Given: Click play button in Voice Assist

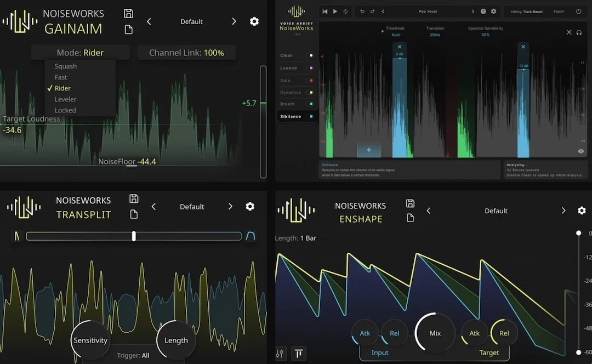Looking at the screenshot, I should click(x=335, y=12).
